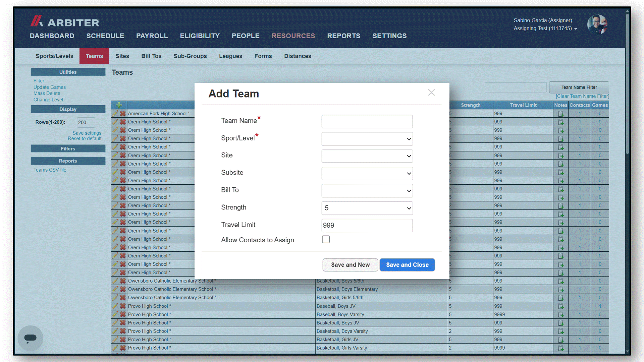644x362 pixels.
Task: Expand the Bill To dropdown
Action: tap(367, 191)
